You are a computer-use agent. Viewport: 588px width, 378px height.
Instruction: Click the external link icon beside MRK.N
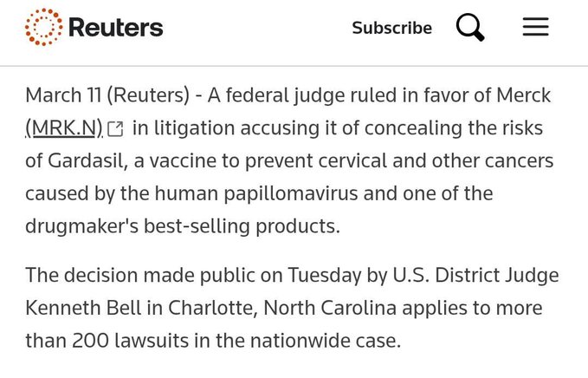[x=115, y=129]
